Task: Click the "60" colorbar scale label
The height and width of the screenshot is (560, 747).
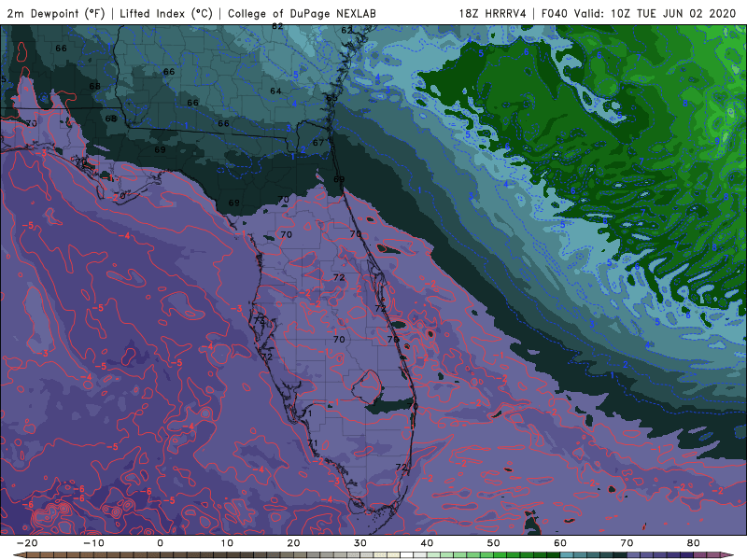Action: (560, 543)
